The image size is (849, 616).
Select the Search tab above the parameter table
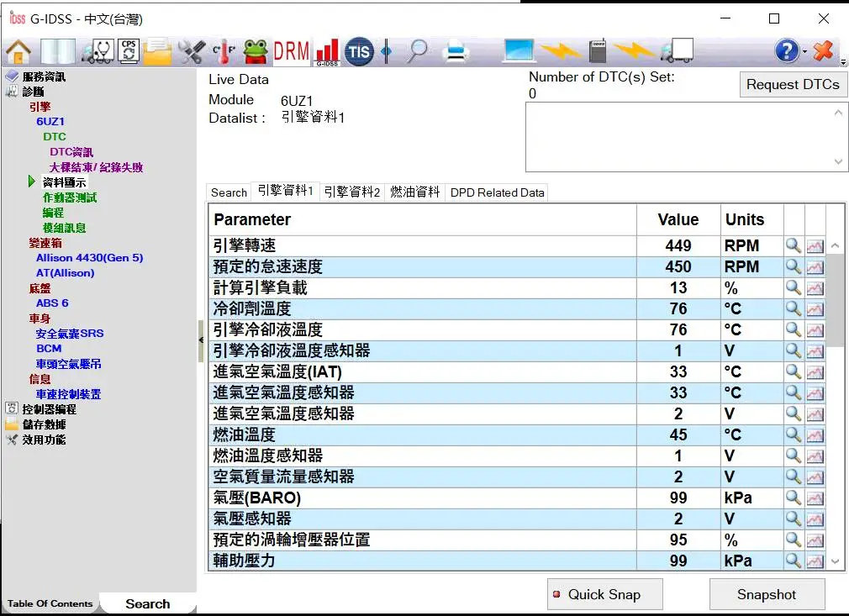[x=229, y=192]
